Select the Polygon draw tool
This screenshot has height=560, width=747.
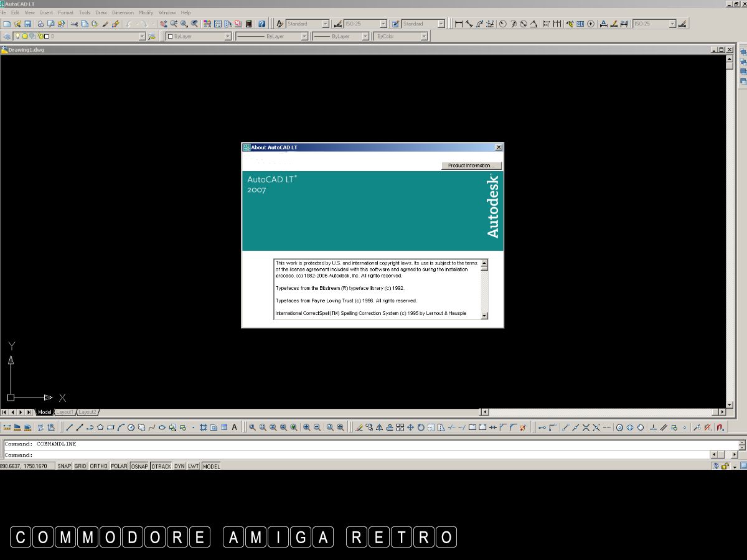coord(100,427)
